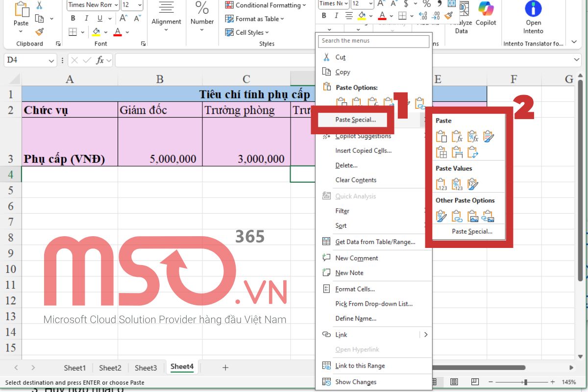
Task: Apply Percent Style from the mini toolbar
Action: click(x=426, y=4)
